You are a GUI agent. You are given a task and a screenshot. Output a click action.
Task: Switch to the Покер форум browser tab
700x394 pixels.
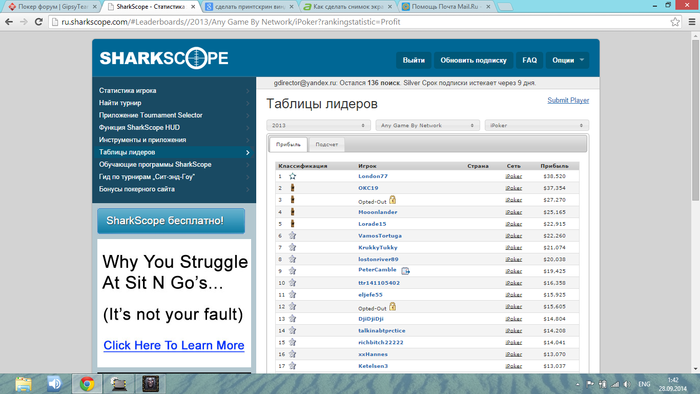pos(52,7)
